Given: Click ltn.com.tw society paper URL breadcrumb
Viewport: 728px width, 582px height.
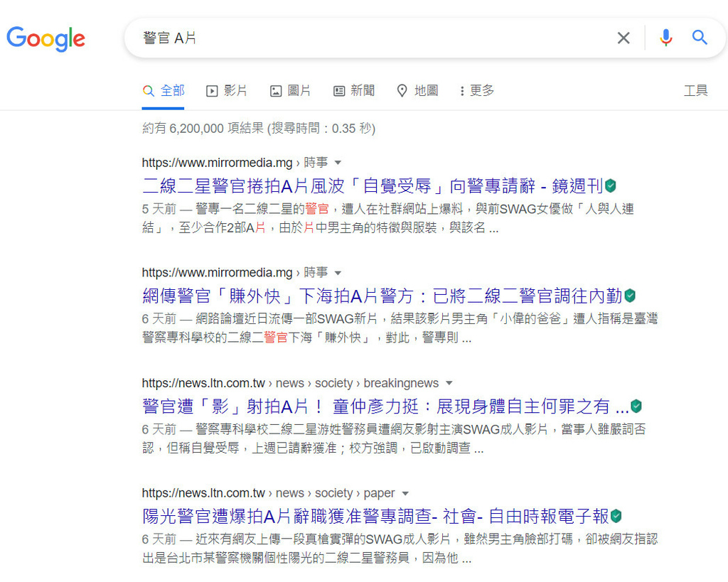Looking at the screenshot, I should click(x=268, y=493).
